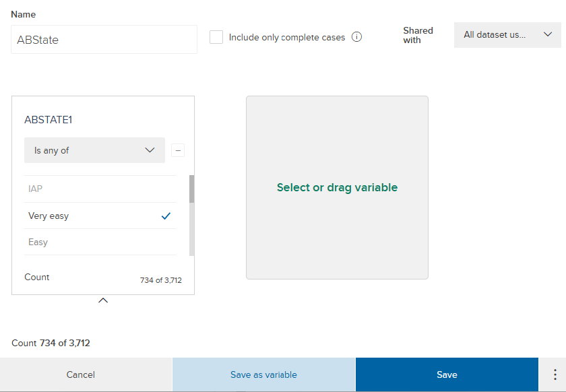The image size is (566, 392).
Task: Remove the ABSTATE1 condition with minus icon
Action: (178, 150)
